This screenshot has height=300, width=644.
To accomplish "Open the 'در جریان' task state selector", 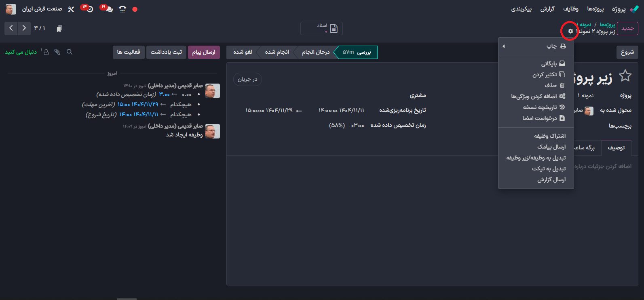I will click(x=247, y=80).
